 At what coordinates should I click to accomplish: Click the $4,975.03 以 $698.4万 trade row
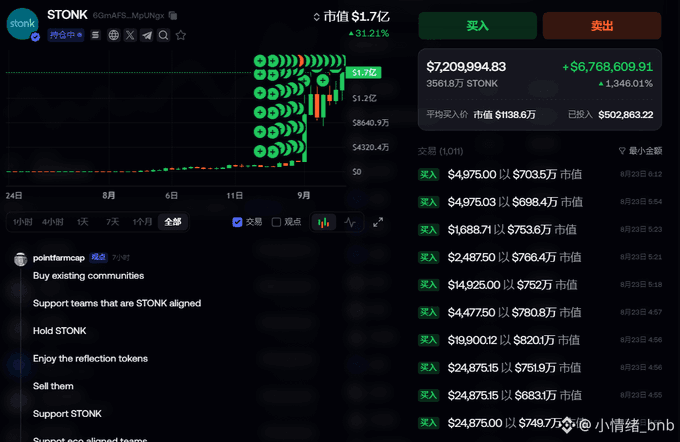coord(540,202)
